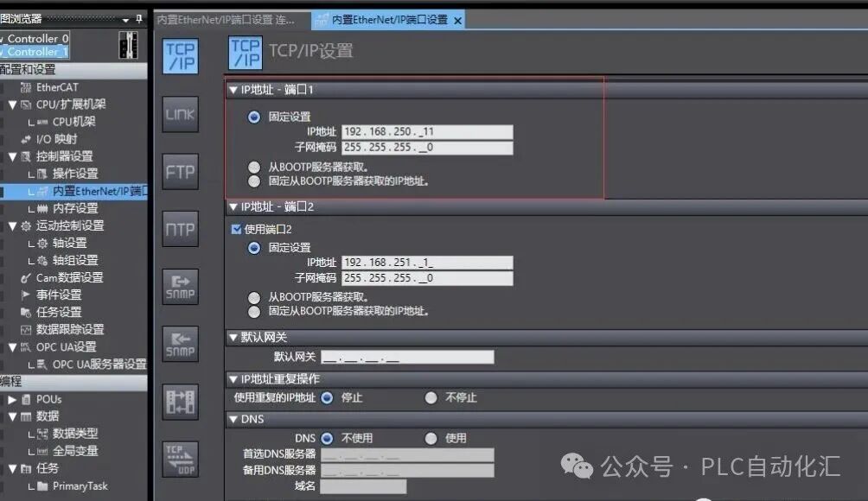Open the SNMP settings icon with right arrow
The width and height of the screenshot is (868, 501).
[181, 287]
